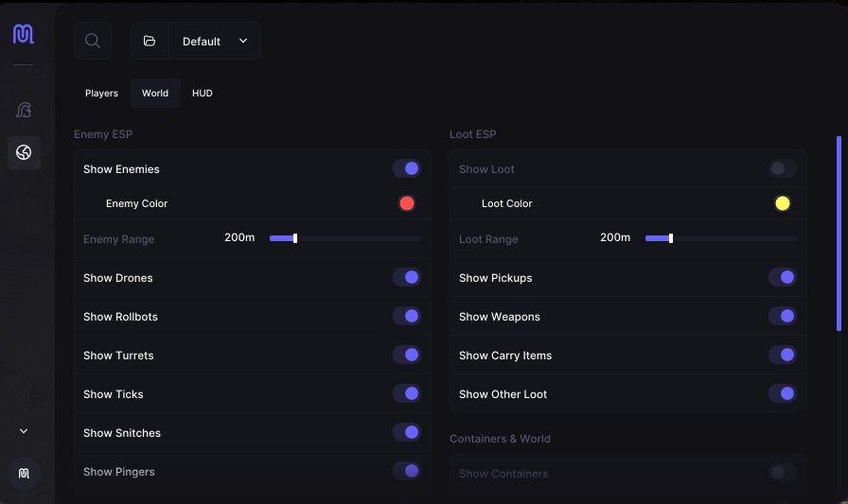Click the search magnifier icon
The height and width of the screenshot is (504, 848).
pos(93,41)
